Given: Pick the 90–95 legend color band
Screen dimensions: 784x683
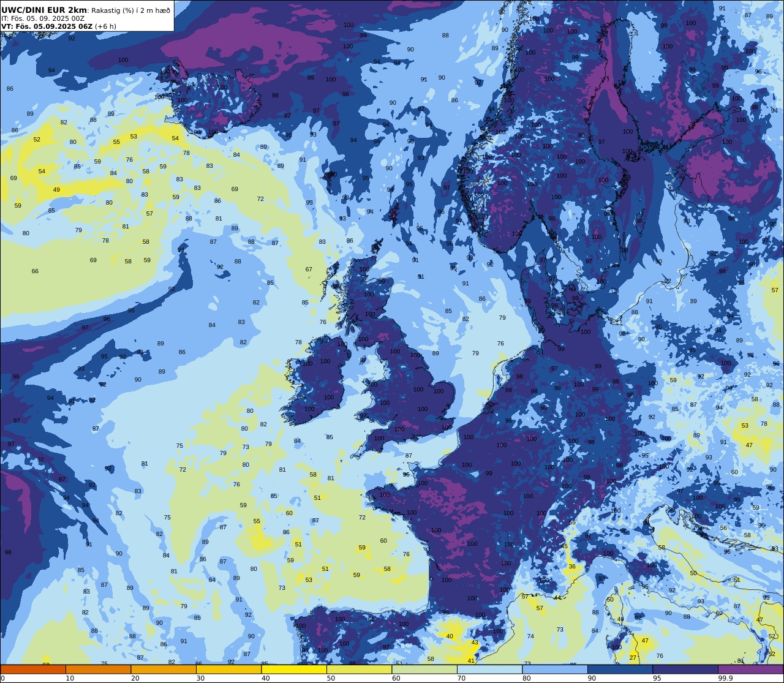Looking at the screenshot, I should [620, 669].
